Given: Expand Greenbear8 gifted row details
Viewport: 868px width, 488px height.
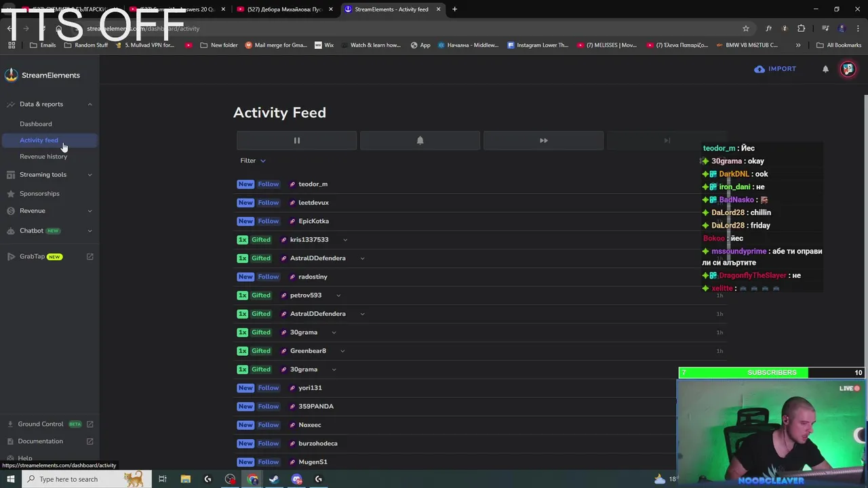Looking at the screenshot, I should point(342,351).
